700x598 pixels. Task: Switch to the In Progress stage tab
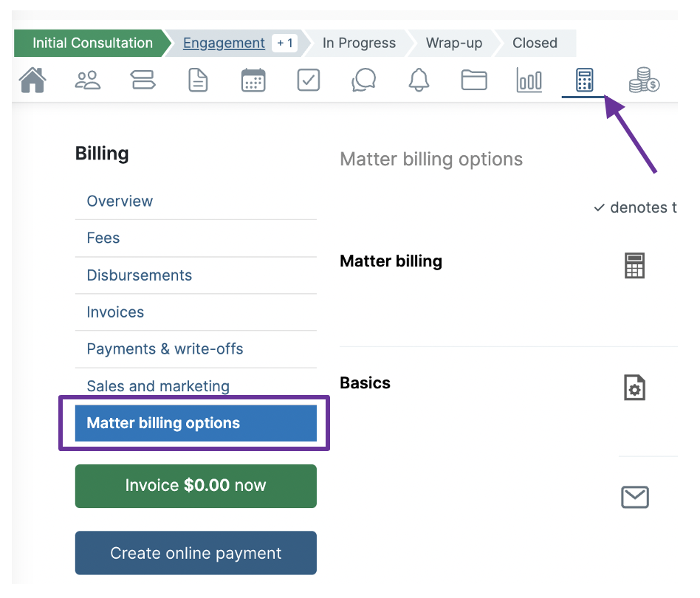[x=359, y=43]
